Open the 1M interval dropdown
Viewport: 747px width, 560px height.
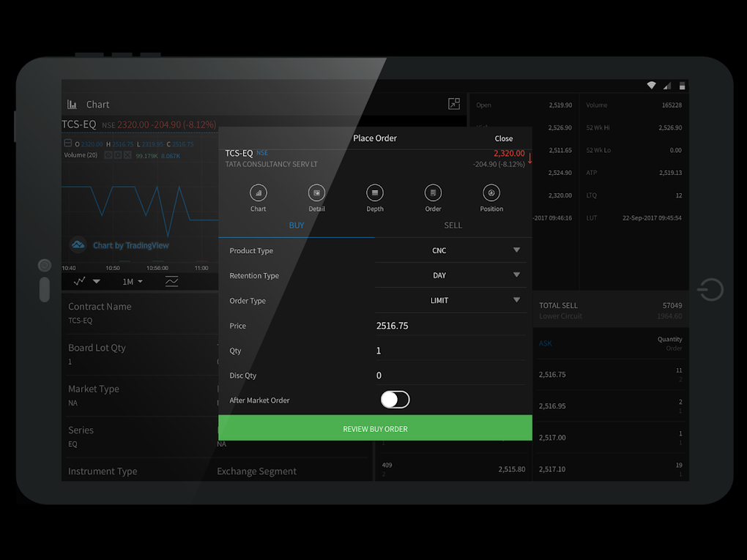pyautogui.click(x=133, y=281)
